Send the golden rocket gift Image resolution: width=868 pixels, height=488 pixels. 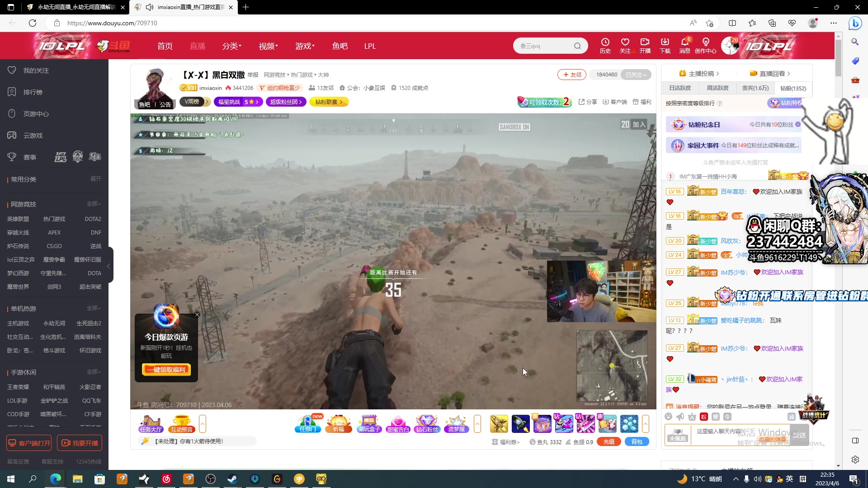[x=499, y=424]
